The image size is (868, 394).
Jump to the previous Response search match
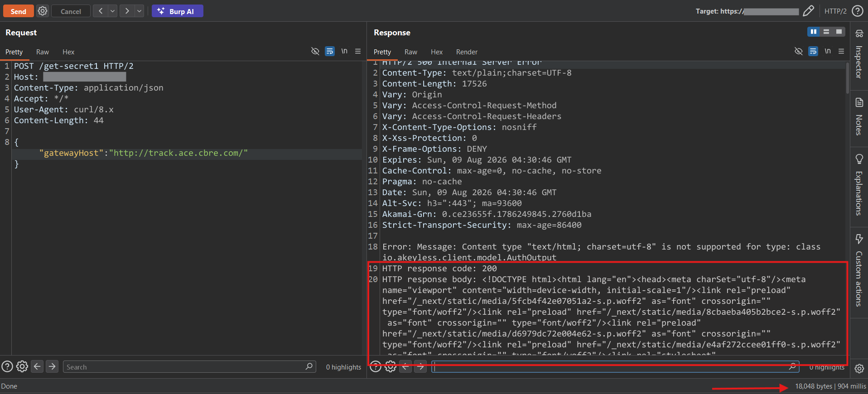point(406,366)
